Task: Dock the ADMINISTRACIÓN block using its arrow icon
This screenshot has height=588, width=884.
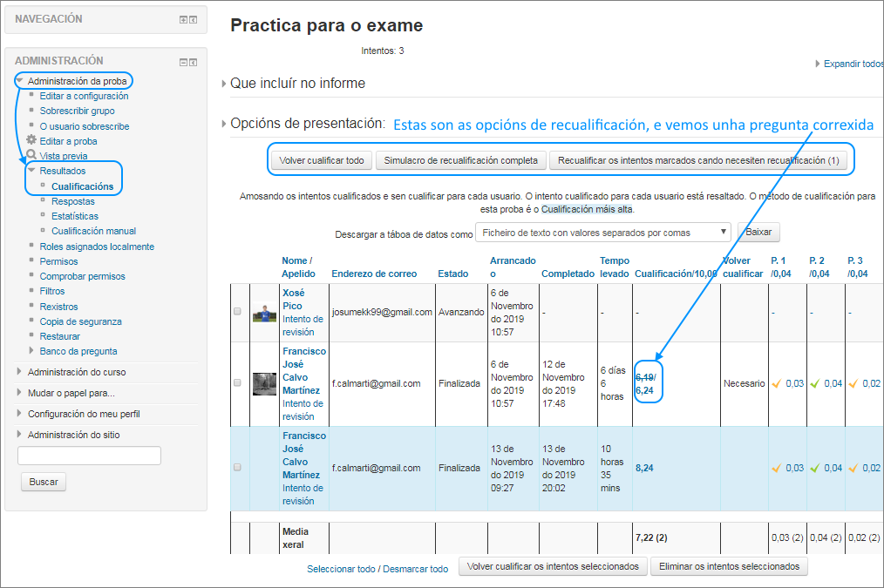Action: [193, 63]
